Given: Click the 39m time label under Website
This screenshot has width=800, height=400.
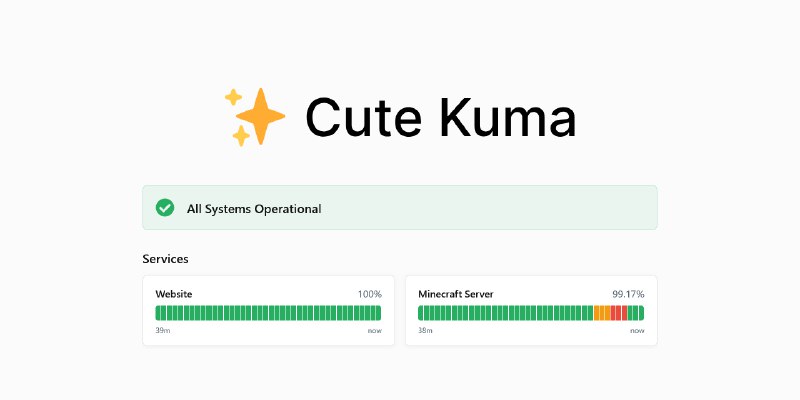Looking at the screenshot, I should tap(161, 330).
